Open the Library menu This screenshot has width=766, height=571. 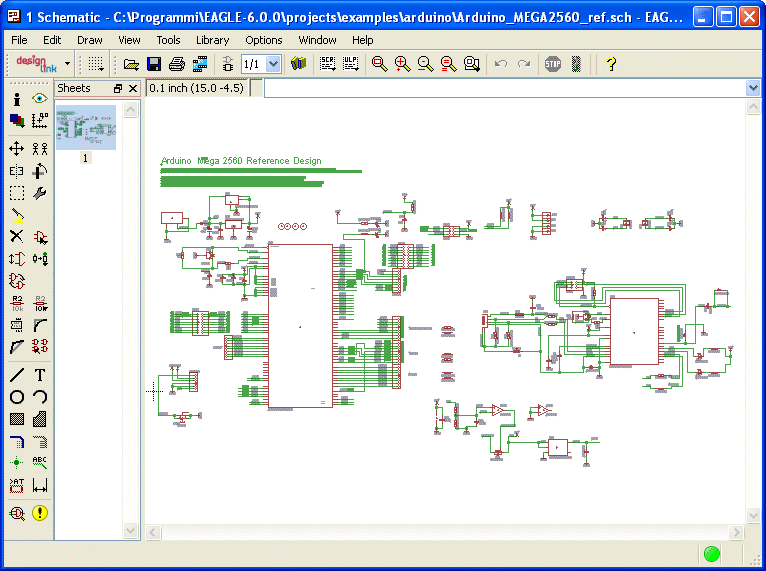[x=213, y=40]
